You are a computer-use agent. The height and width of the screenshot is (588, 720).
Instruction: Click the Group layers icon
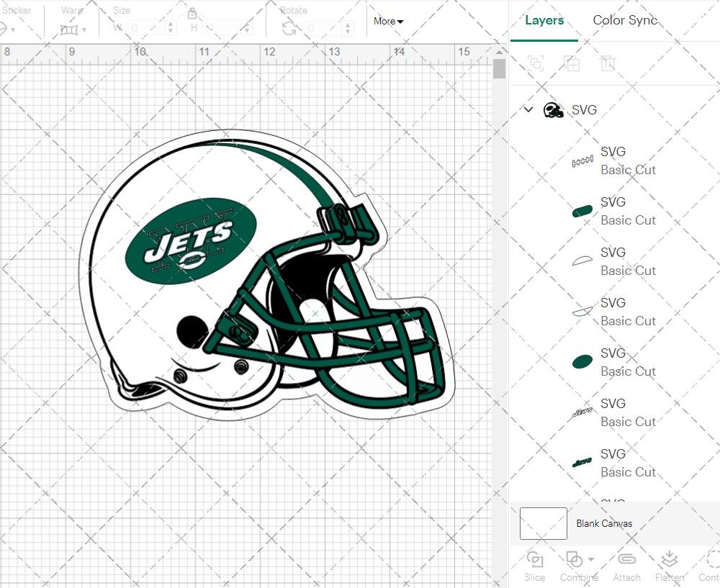(536, 63)
